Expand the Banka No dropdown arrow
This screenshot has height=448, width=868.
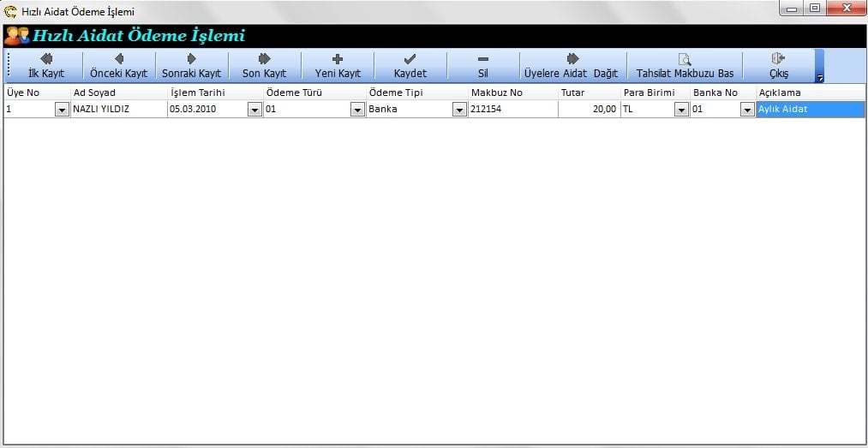pyautogui.click(x=746, y=110)
